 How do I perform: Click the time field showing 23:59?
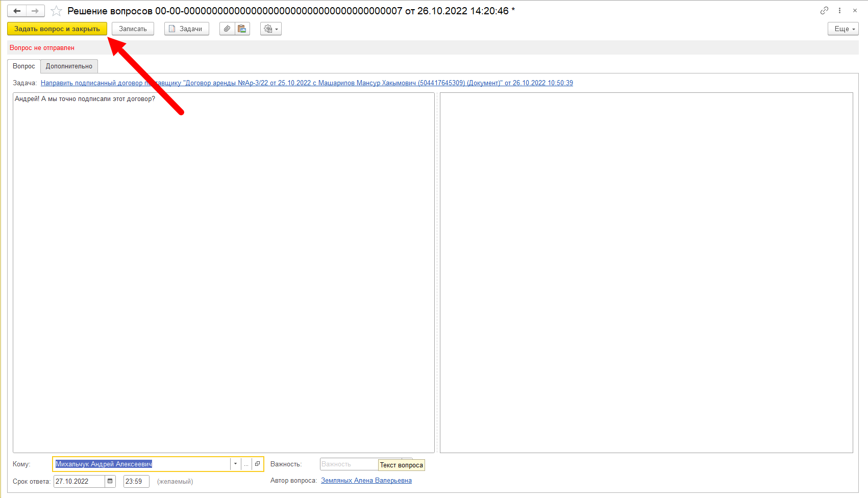pyautogui.click(x=136, y=481)
